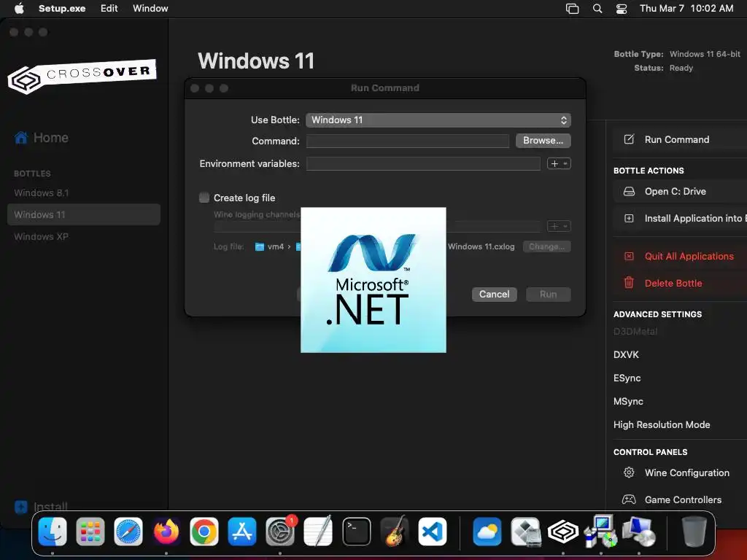
Task: Click the Windows 11 bottle title heading
Action: 256,61
